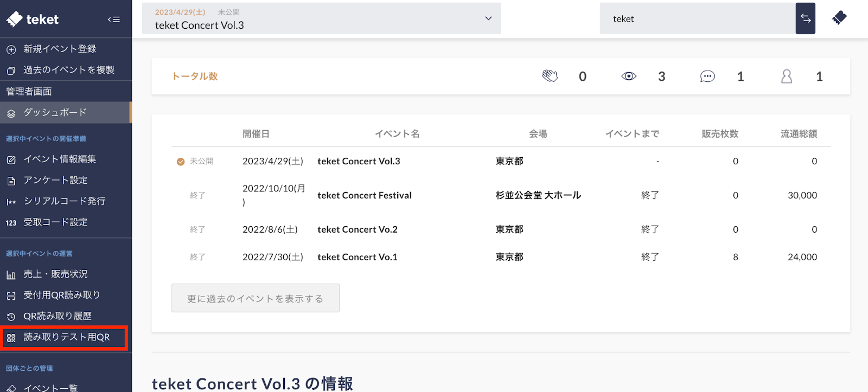The image size is (868, 392).
Task: Click the bar chart icon beside 売上・販売状況
Action: [11, 275]
